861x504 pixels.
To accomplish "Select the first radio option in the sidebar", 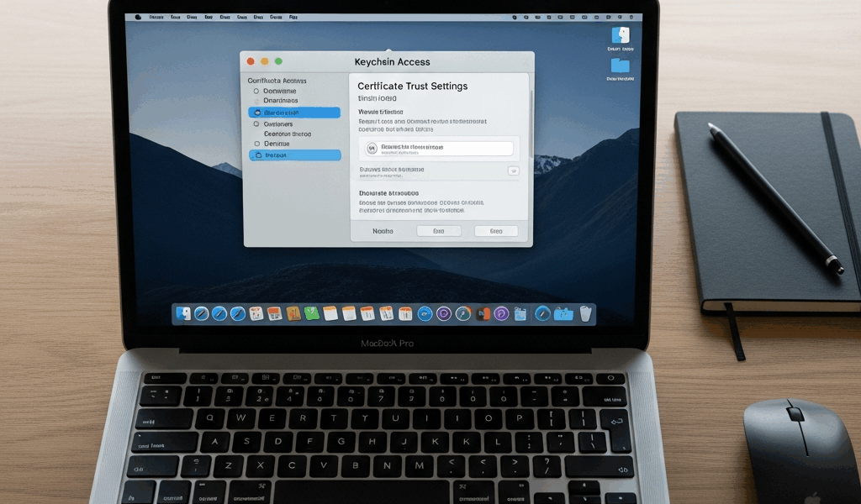I will (x=256, y=92).
